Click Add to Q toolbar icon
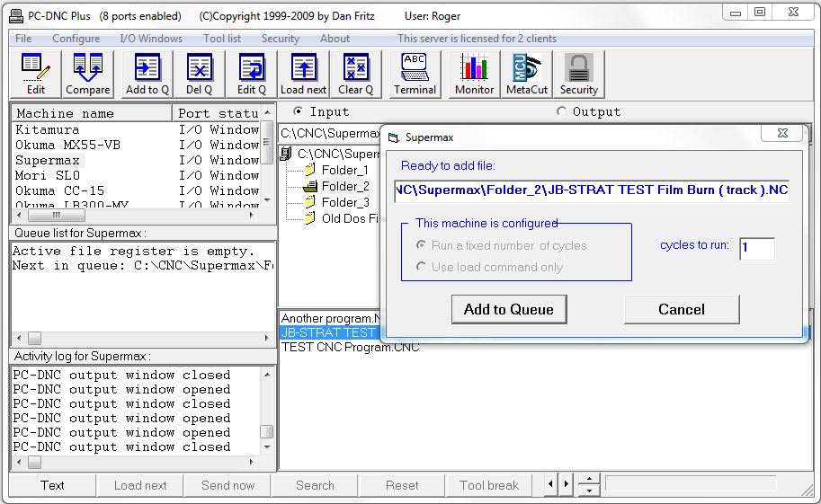Screen dimensions: 821x504 (147, 75)
